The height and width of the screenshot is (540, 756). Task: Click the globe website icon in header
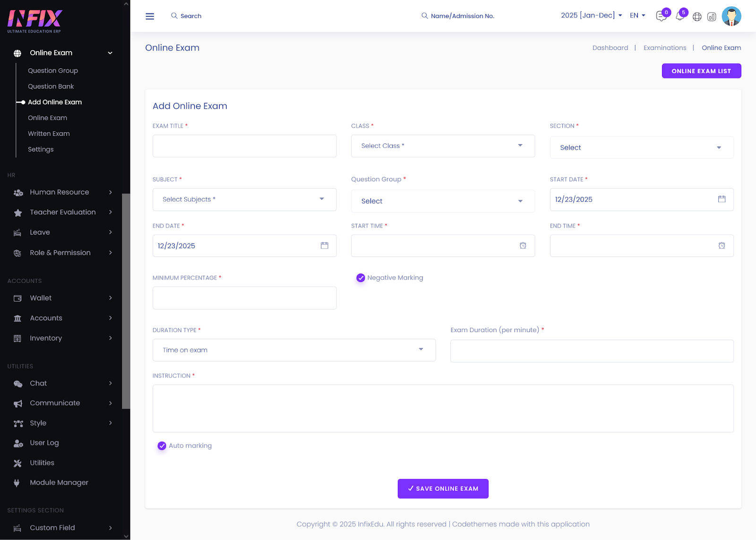click(697, 17)
